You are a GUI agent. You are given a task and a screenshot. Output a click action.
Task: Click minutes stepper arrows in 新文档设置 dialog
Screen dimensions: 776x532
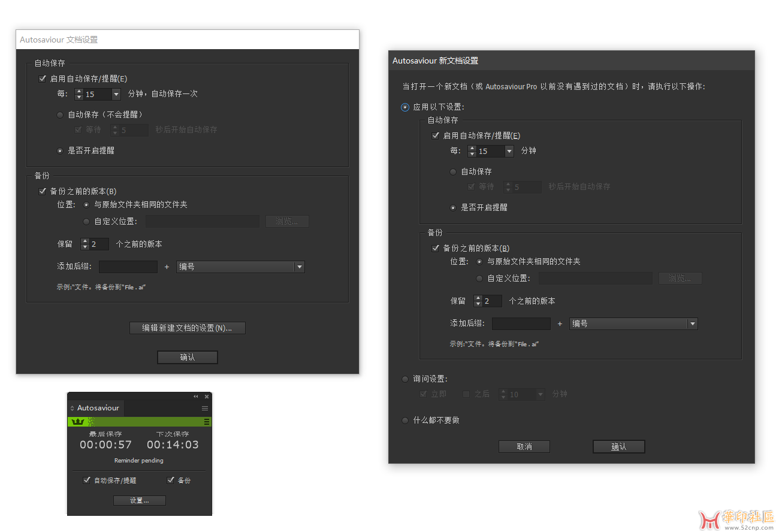click(x=472, y=151)
